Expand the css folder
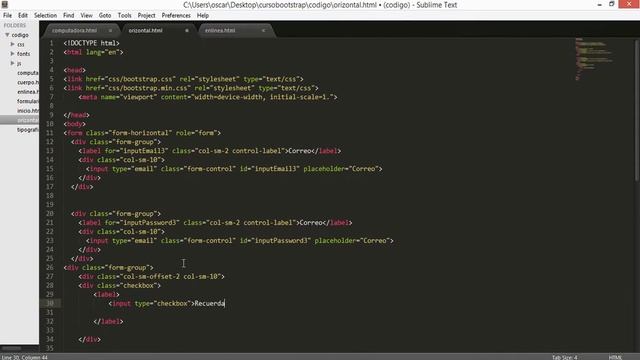 pyautogui.click(x=12, y=44)
